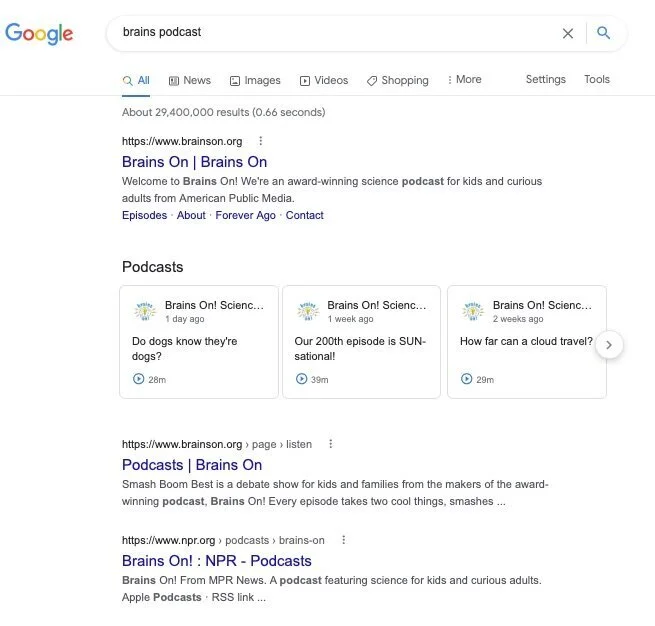Open options menu beside npr.org result
This screenshot has height=626, width=655.
click(343, 540)
